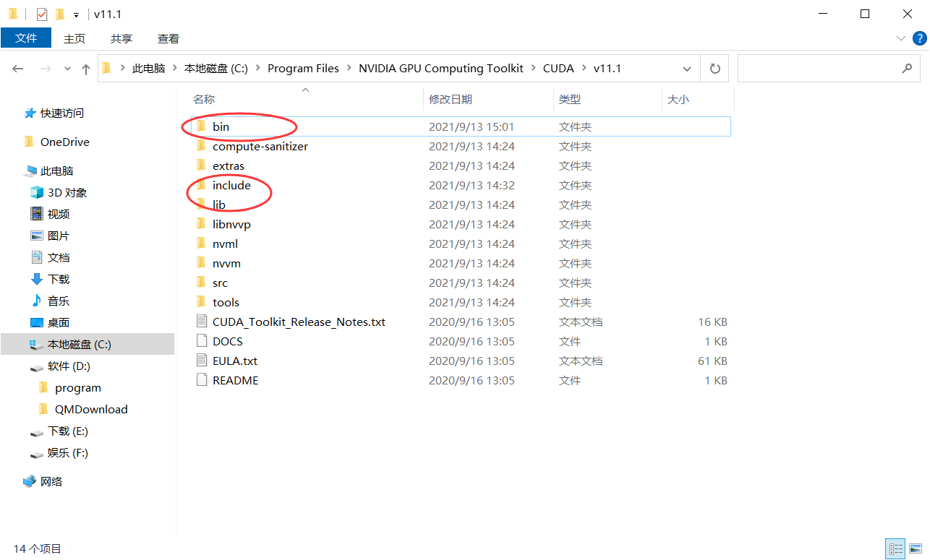Image resolution: width=930 pixels, height=560 pixels.
Task: Open the recent locations dropdown arrow
Action: coord(68,69)
